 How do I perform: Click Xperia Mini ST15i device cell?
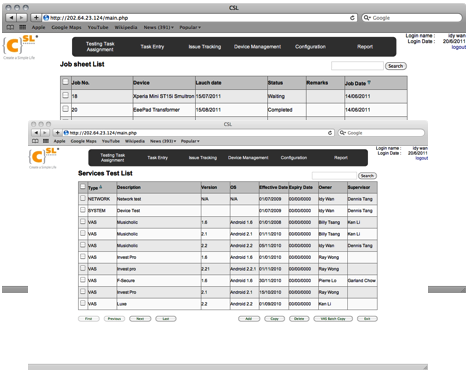click(164, 96)
